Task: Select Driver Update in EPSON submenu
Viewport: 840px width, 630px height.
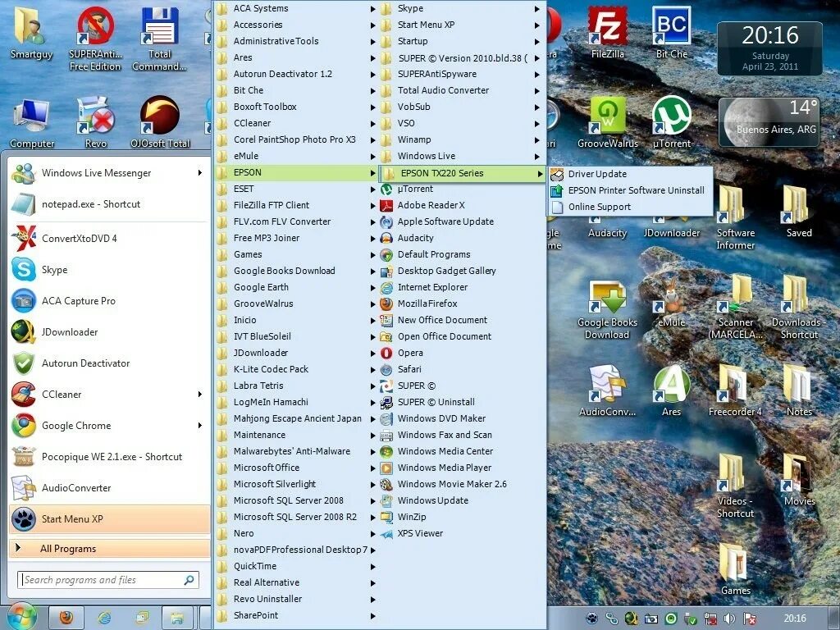Action: coord(630,174)
